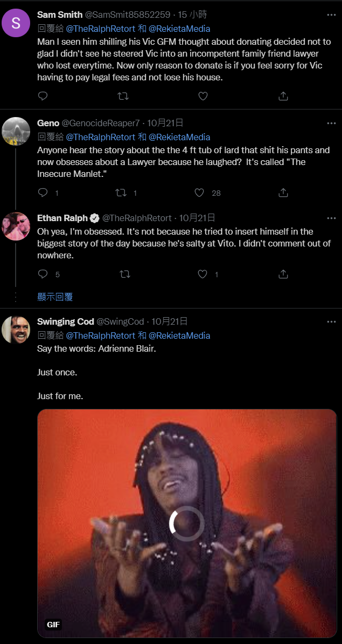Retweet Sam Smith's tweet
342x644 pixels.
coord(123,96)
